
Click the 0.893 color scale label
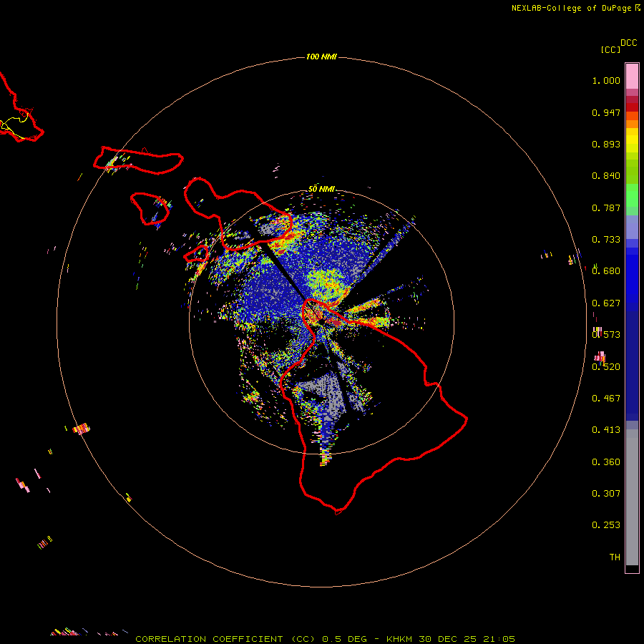pyautogui.click(x=606, y=144)
